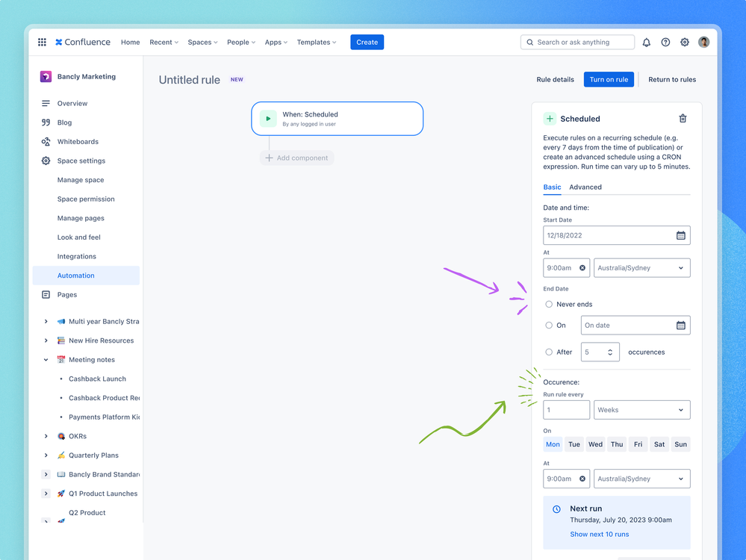Click the search magnifier icon
Image resolution: width=746 pixels, height=560 pixels.
[529, 43]
